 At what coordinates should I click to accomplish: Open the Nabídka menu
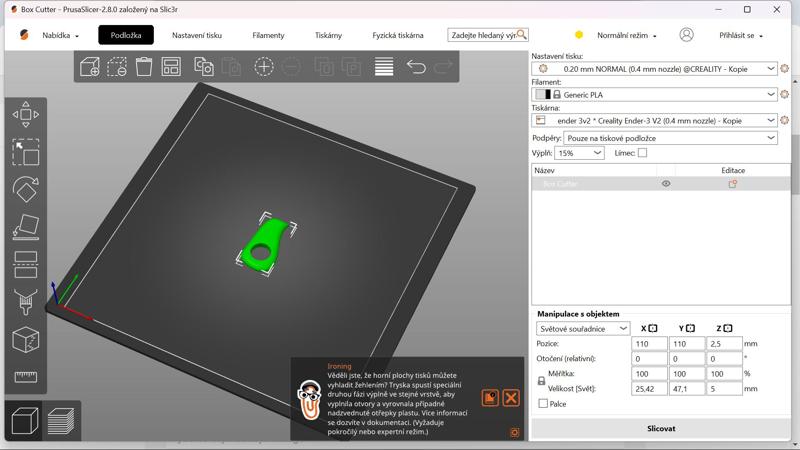60,35
